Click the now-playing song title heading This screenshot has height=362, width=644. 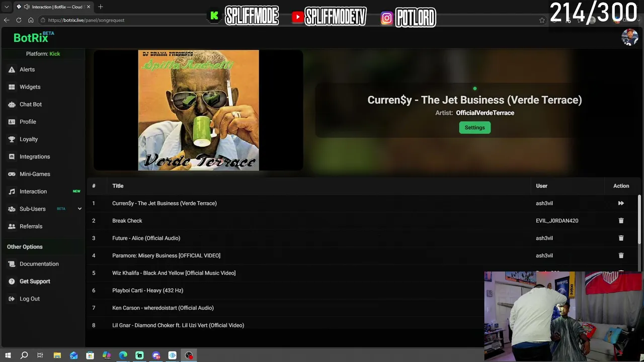[x=474, y=100]
